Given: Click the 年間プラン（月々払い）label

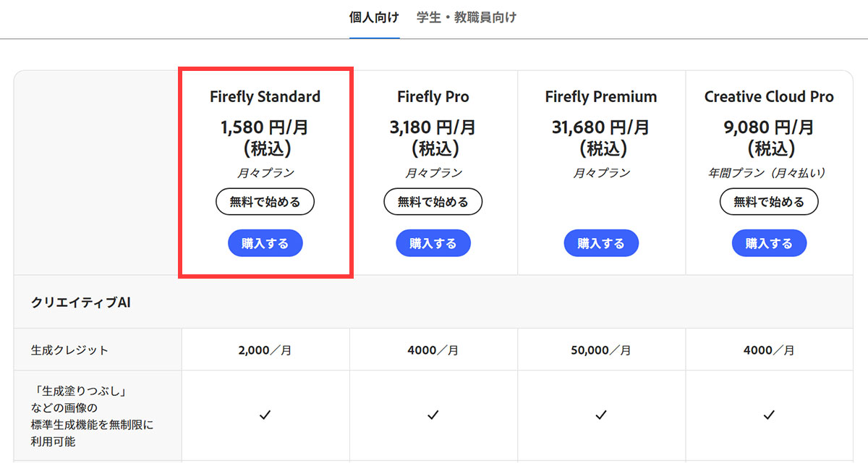Looking at the screenshot, I should click(x=768, y=173).
